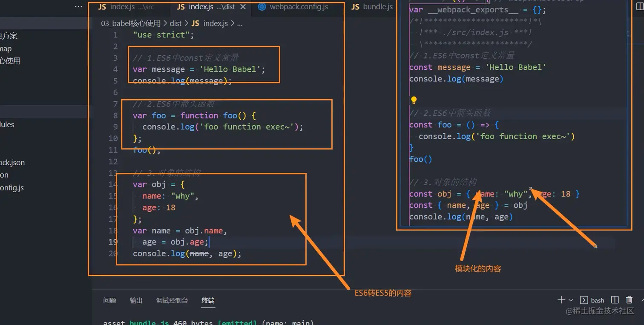Open the 输出 output panel tab
The height and width of the screenshot is (325, 644).
click(136, 300)
